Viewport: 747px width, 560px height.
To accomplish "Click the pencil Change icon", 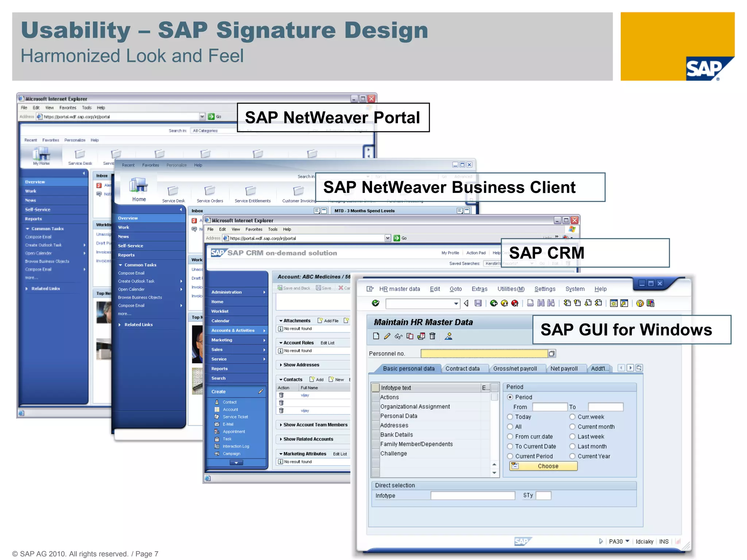I will (x=387, y=336).
